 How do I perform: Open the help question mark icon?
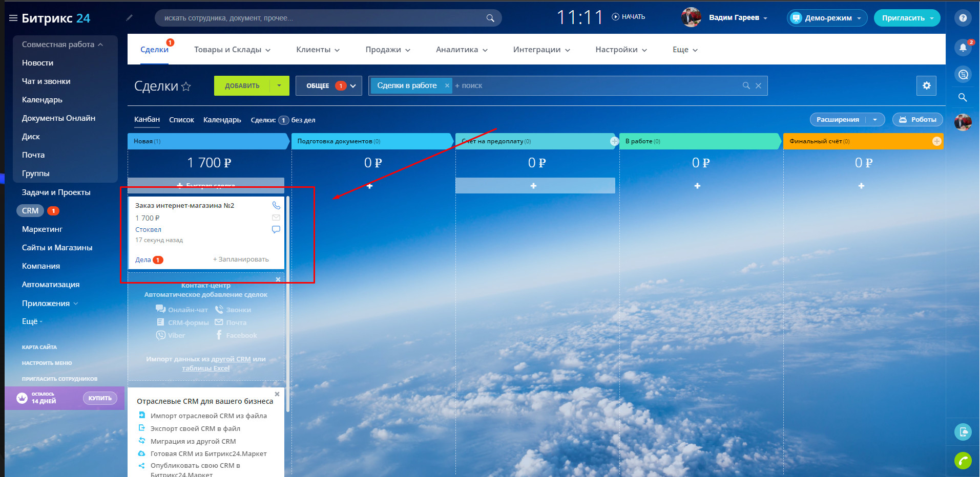point(963,18)
